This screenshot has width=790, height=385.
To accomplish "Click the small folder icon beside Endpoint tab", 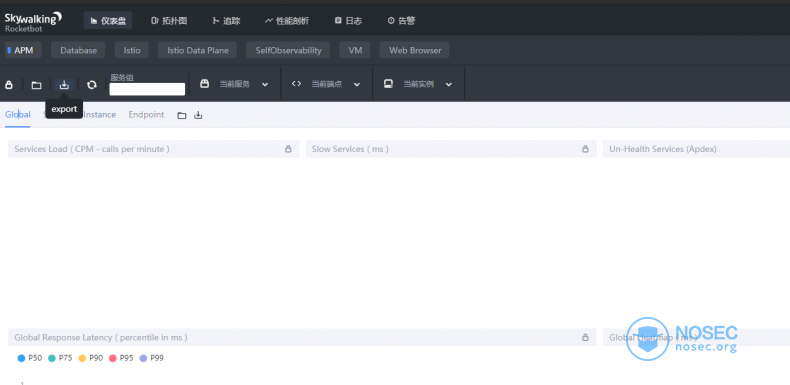I will click(182, 115).
